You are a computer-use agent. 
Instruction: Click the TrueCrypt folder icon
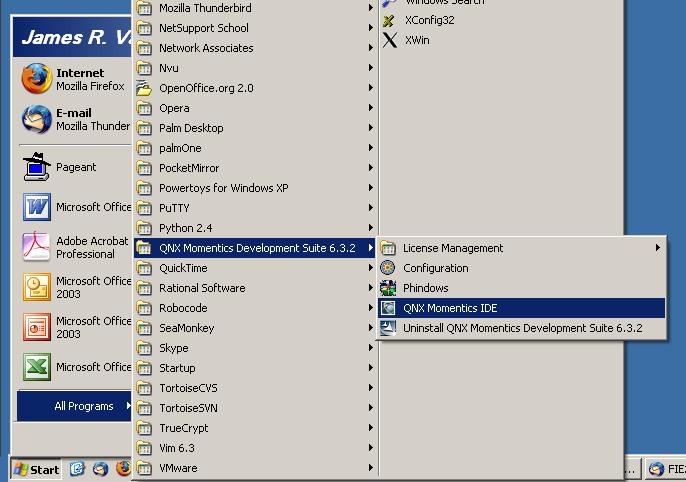tap(144, 428)
